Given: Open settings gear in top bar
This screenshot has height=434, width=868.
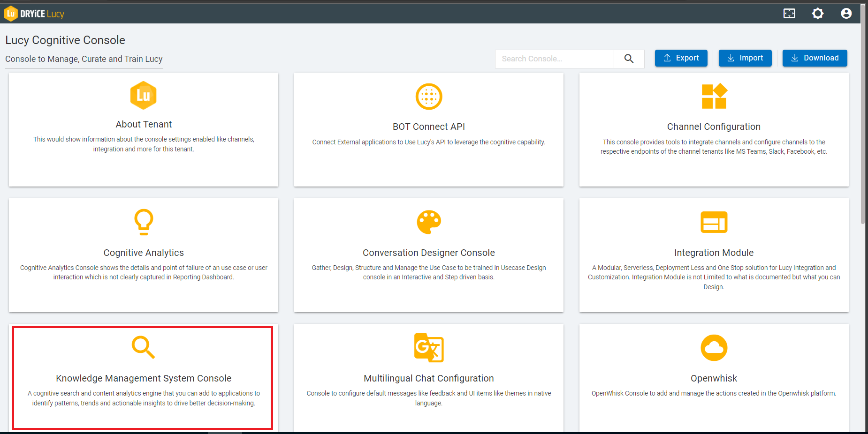Looking at the screenshot, I should coord(818,14).
